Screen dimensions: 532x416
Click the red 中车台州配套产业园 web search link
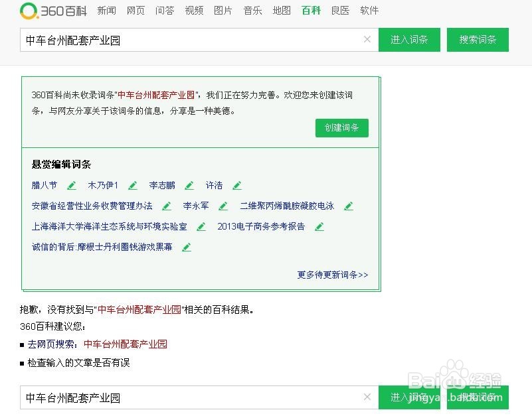coord(126,344)
